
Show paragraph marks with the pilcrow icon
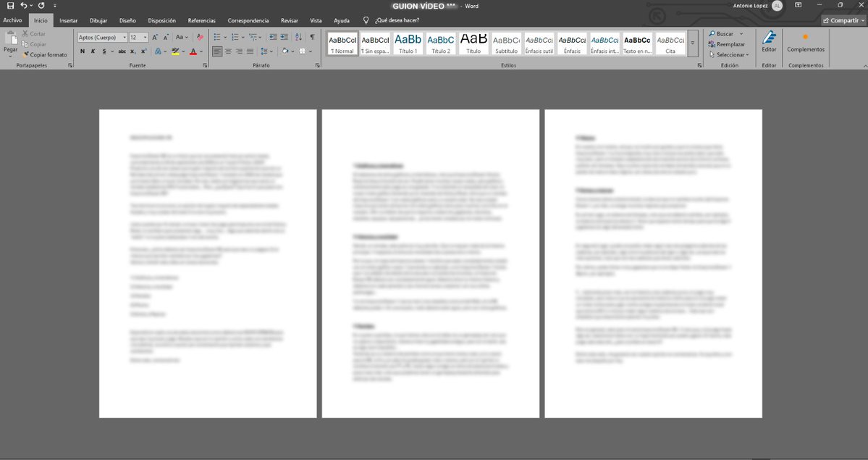pos(312,37)
